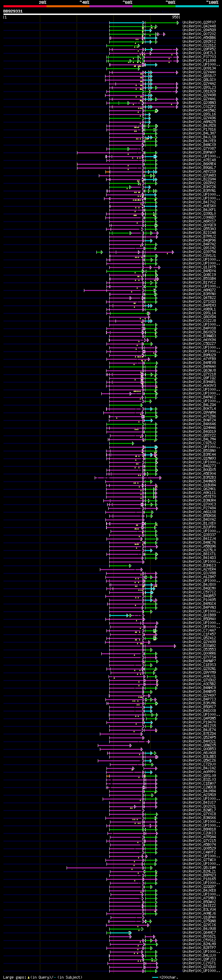Select the UniRef100_Q02021 label
222x980 pixels.
pos(199,806)
